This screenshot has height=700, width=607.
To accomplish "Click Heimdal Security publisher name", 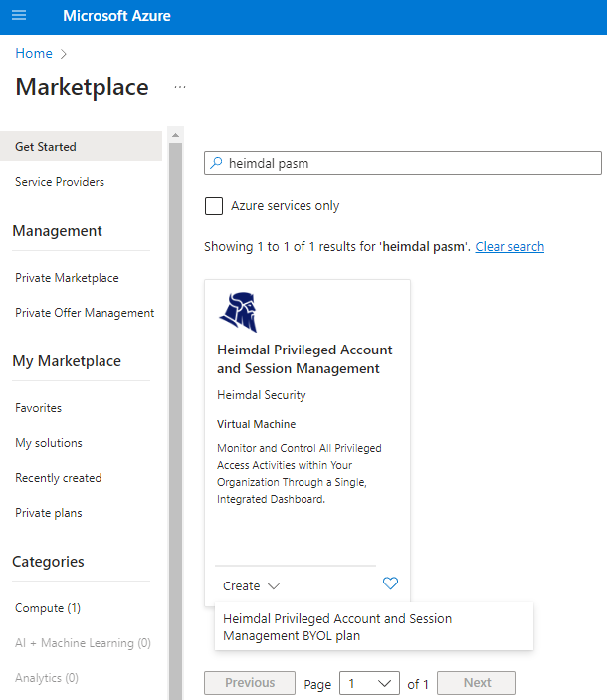I will [x=262, y=395].
